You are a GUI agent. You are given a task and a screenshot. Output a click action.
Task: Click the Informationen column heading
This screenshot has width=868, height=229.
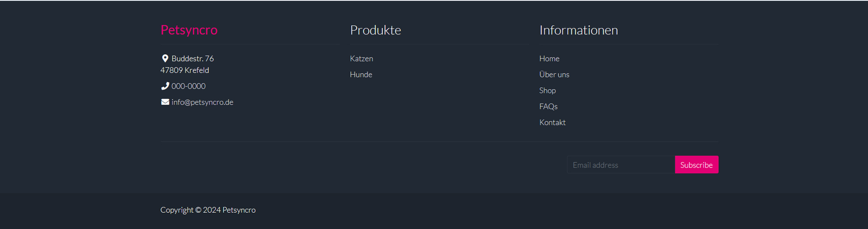click(578, 30)
